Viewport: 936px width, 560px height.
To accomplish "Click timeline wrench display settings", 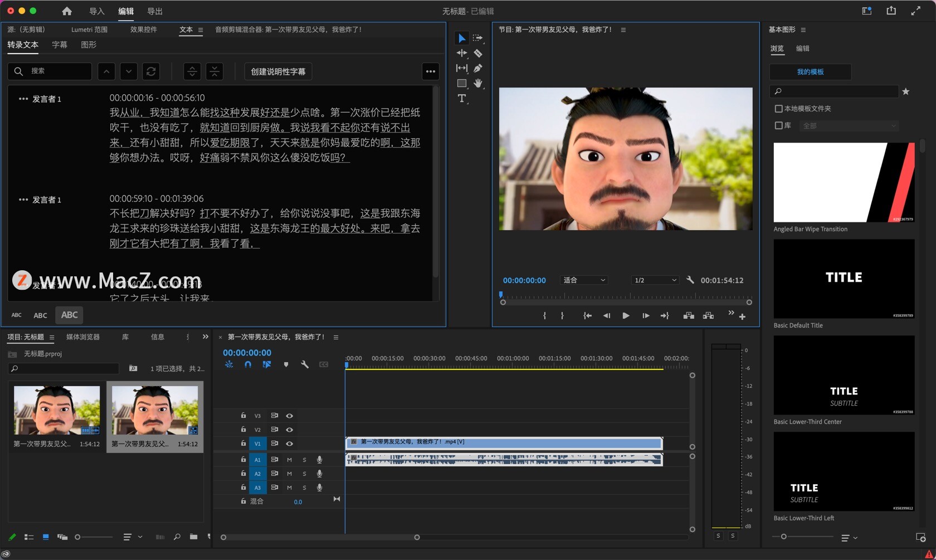I will pos(304,364).
